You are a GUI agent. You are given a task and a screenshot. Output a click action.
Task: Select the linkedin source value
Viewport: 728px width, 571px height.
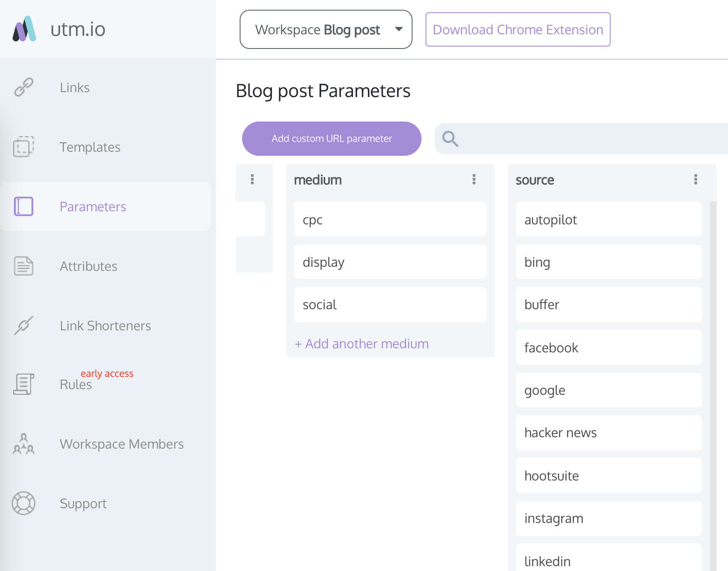(x=609, y=557)
